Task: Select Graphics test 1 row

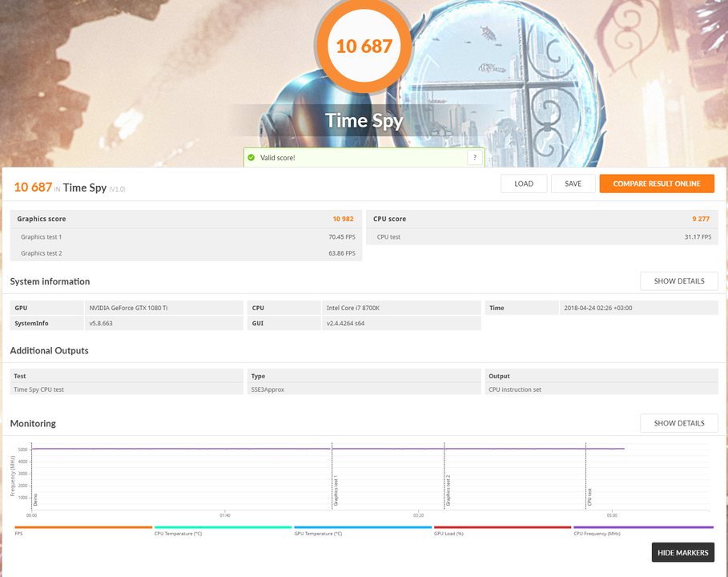Action: pyautogui.click(x=186, y=237)
